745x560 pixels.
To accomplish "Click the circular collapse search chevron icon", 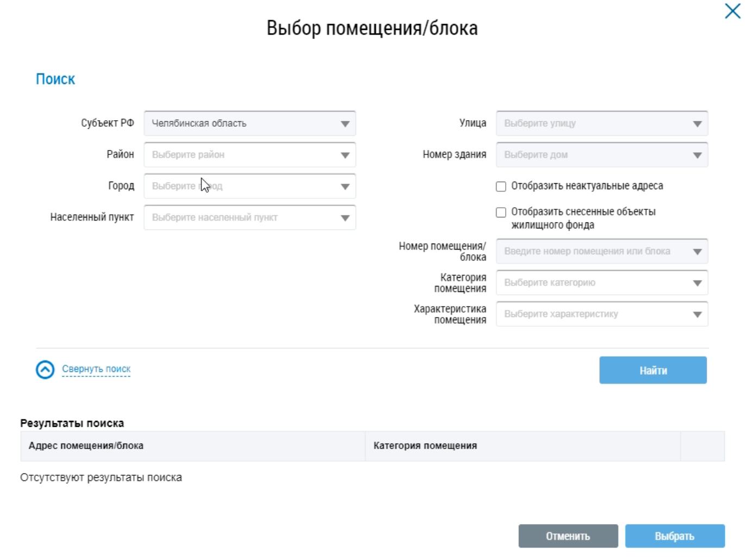I will pyautogui.click(x=45, y=370).
